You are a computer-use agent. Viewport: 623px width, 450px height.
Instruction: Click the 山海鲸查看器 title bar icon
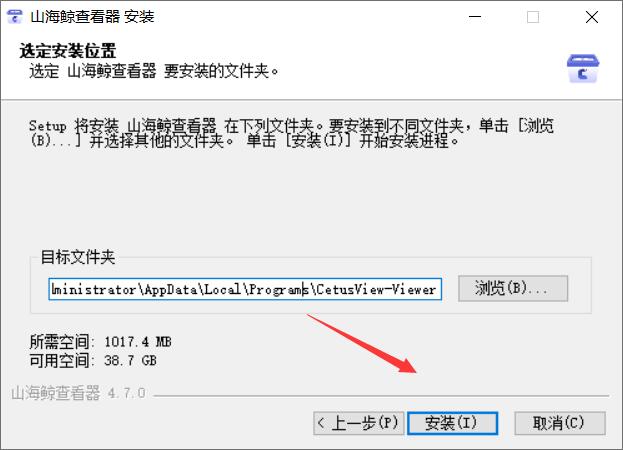coord(15,17)
